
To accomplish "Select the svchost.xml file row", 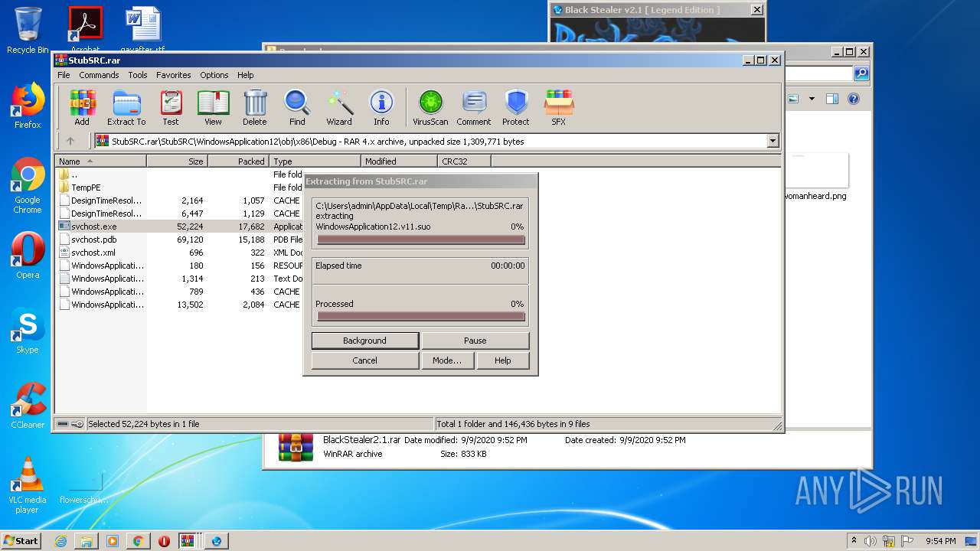I will (x=180, y=253).
